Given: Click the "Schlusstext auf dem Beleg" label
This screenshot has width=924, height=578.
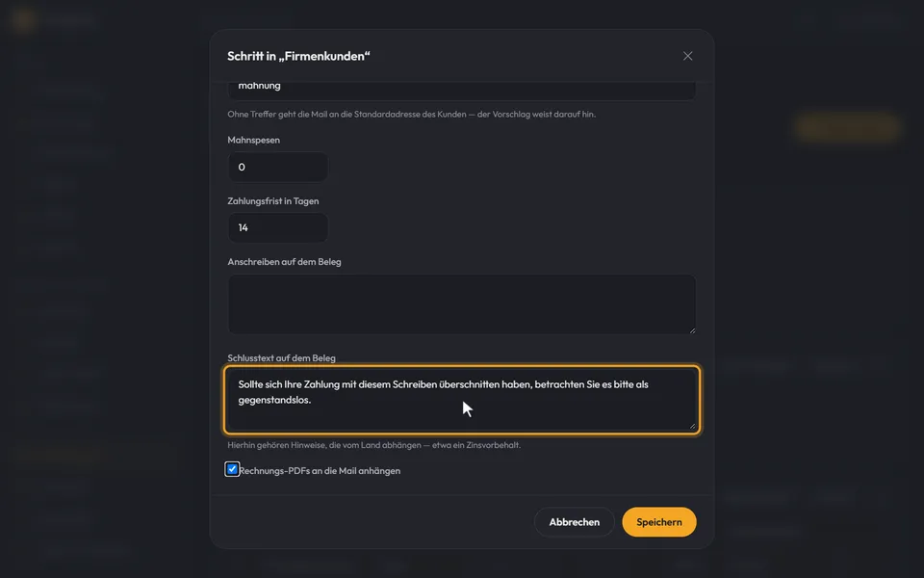Looking at the screenshot, I should pyautogui.click(x=281, y=358).
